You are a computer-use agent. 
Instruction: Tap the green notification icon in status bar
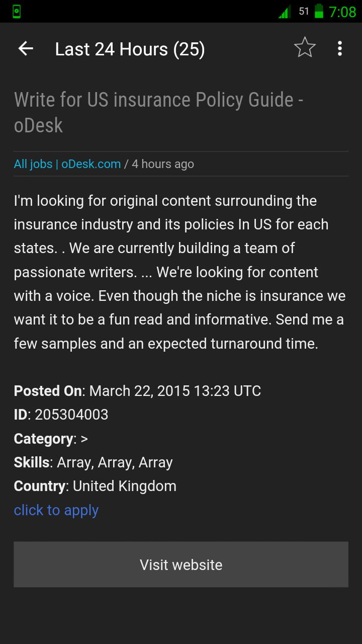(x=17, y=11)
